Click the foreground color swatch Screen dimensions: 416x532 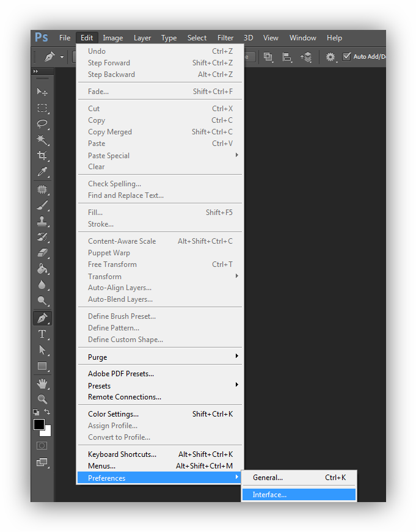(x=38, y=425)
